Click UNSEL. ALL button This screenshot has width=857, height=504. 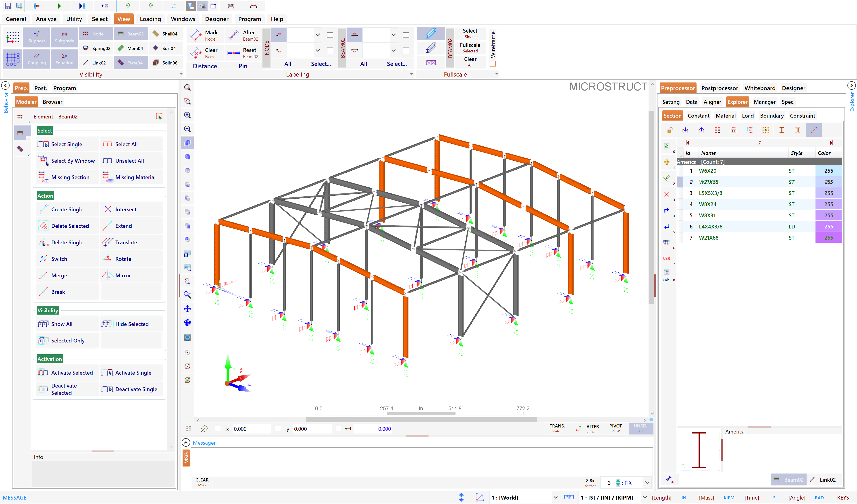(641, 429)
